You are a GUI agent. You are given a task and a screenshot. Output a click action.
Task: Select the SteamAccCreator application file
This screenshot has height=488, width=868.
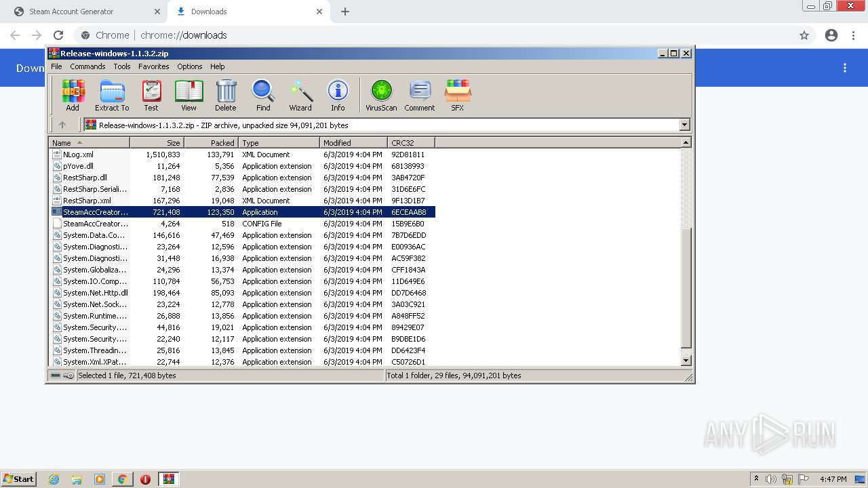243,212
